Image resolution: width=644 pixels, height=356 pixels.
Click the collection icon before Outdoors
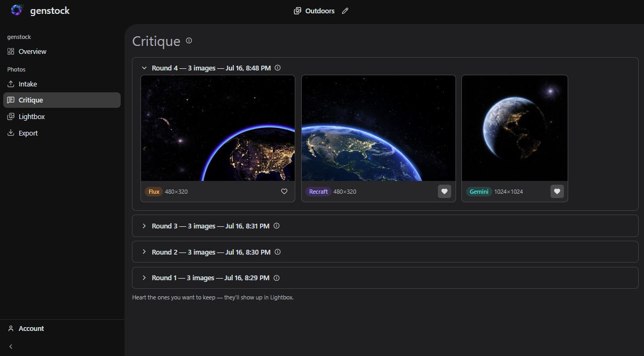[x=297, y=11]
